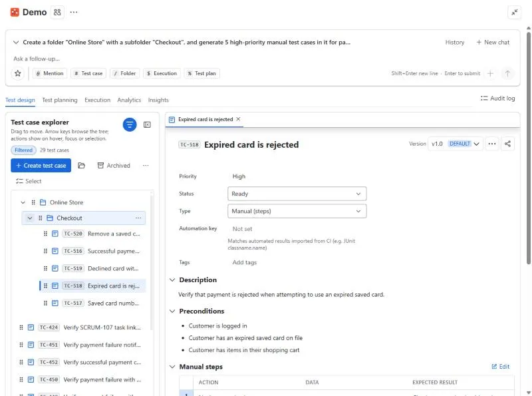The image size is (532, 396).
Task: Open the test case more actions dots menu
Action: tap(492, 144)
